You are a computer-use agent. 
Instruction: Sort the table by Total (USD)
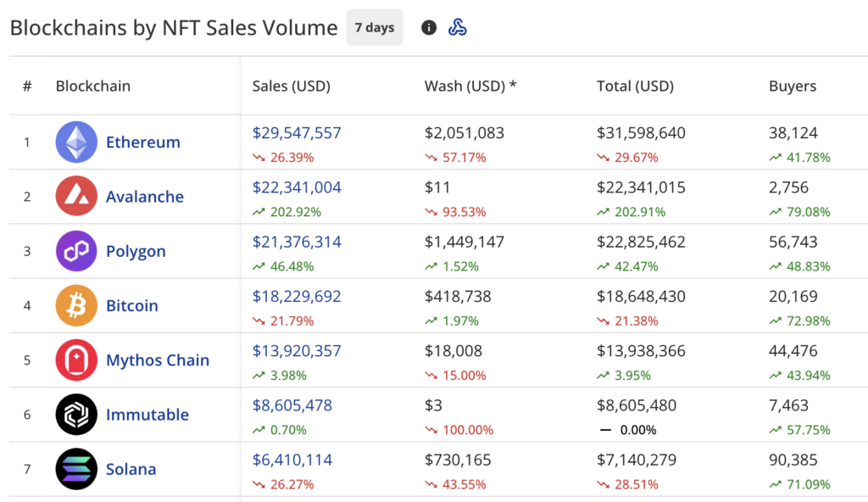635,86
